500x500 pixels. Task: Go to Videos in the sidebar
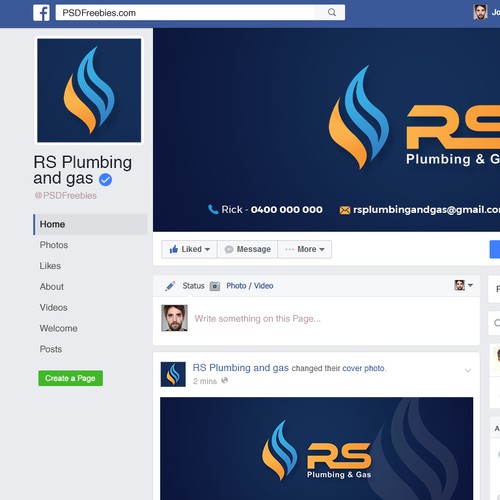(53, 307)
